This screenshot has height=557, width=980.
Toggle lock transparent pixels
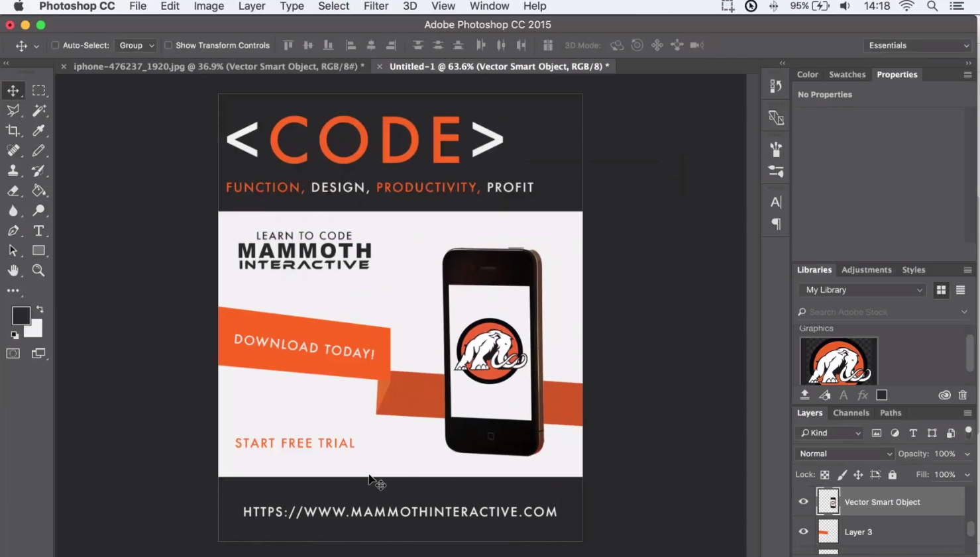point(825,475)
